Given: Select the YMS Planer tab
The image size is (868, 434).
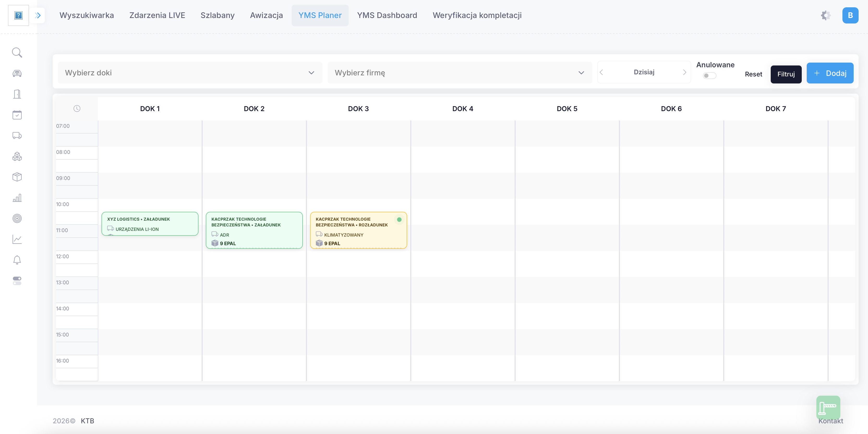Looking at the screenshot, I should click(x=320, y=15).
